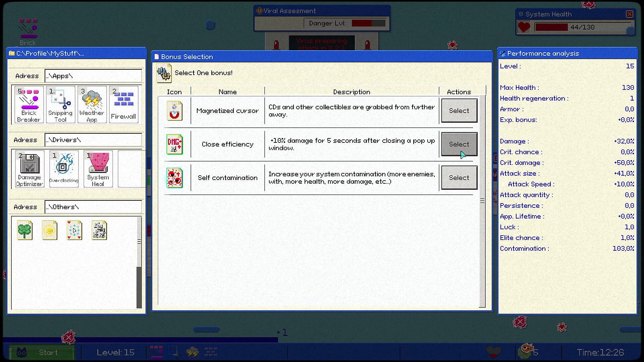The image size is (644, 362).
Task: Click the Bonus Selection list scrollbar
Action: pyautogui.click(x=482, y=201)
